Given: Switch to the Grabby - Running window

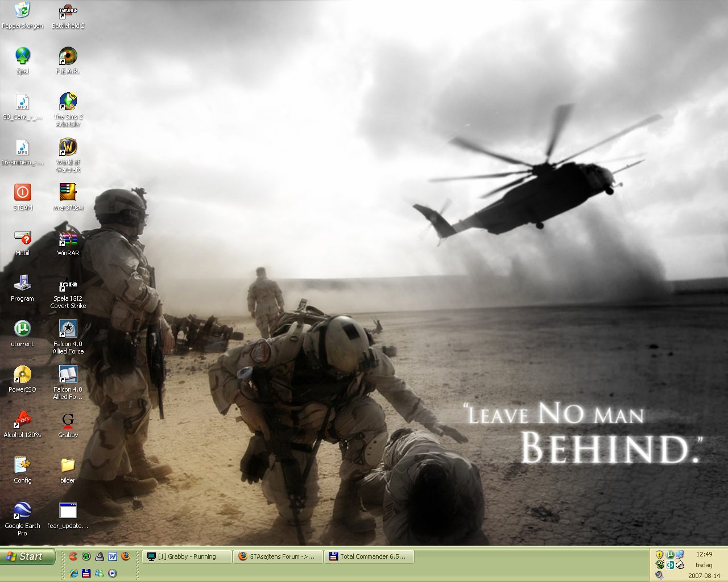Looking at the screenshot, I should tap(187, 556).
